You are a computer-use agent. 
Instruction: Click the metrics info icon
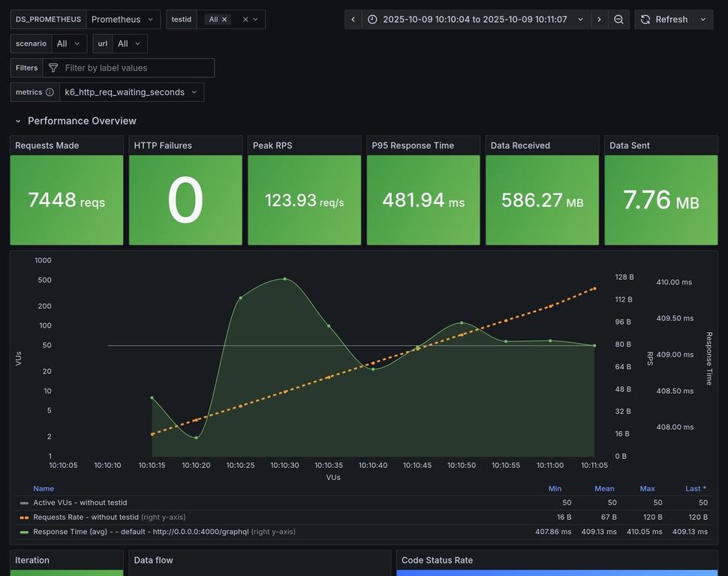(50, 92)
